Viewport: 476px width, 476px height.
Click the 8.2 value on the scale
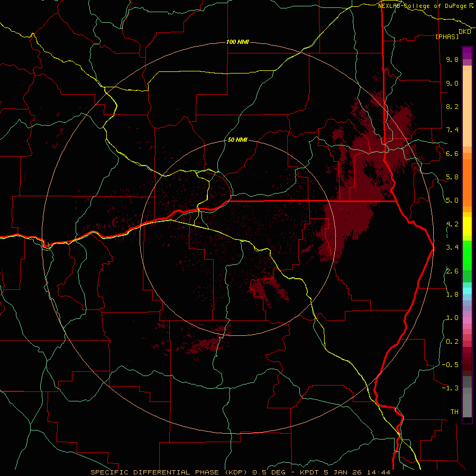click(x=452, y=106)
